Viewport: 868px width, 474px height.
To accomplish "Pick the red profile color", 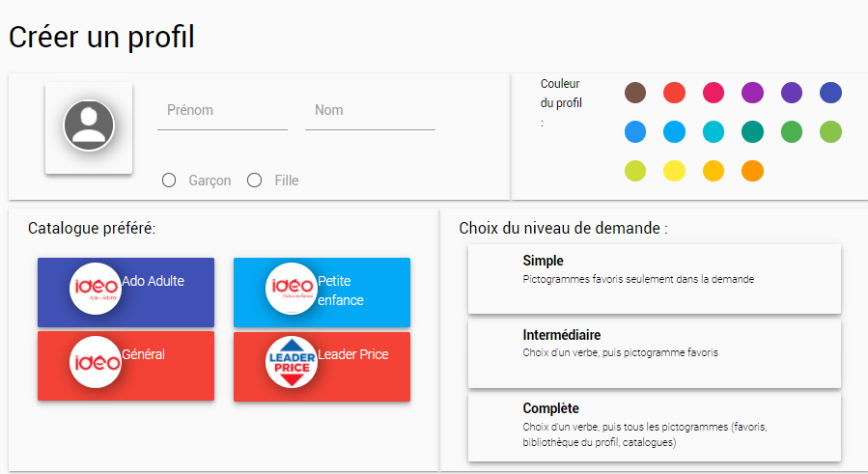I will click(674, 93).
